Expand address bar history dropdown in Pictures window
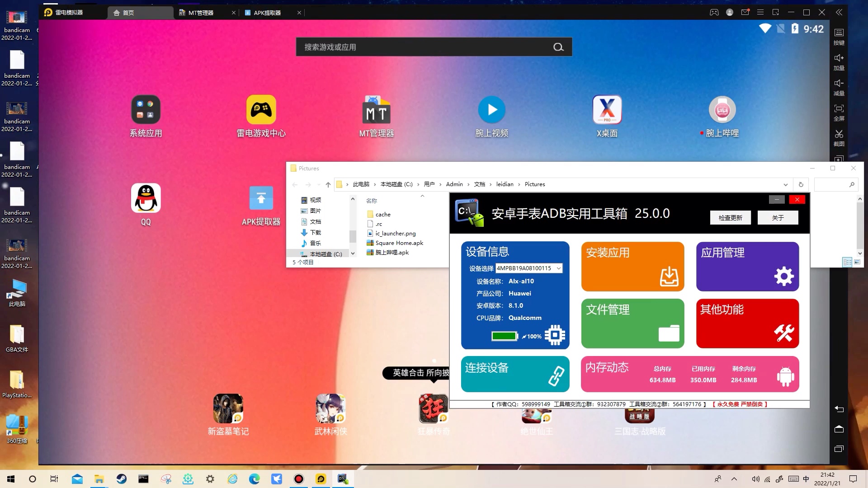Screen dimensions: 868x488 pos(785,184)
